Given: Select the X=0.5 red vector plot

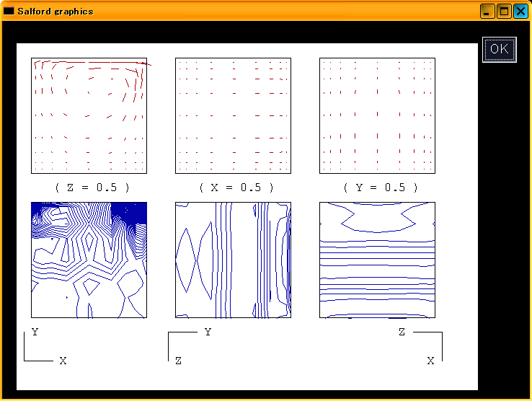Looking at the screenshot, I should 233,116.
